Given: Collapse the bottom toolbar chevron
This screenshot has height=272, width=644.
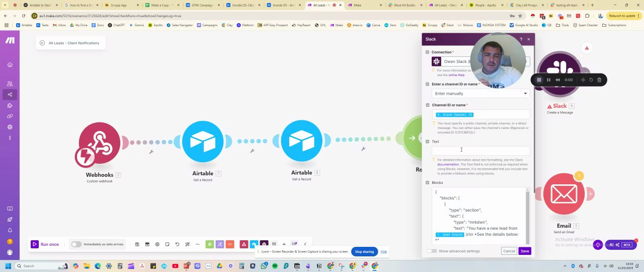Looking at the screenshot, I should [x=305, y=244].
